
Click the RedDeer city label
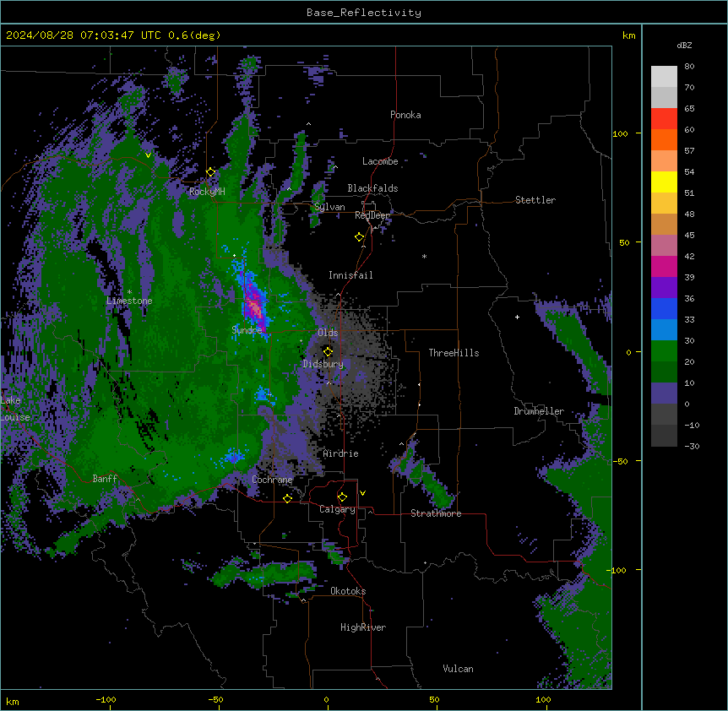(372, 215)
